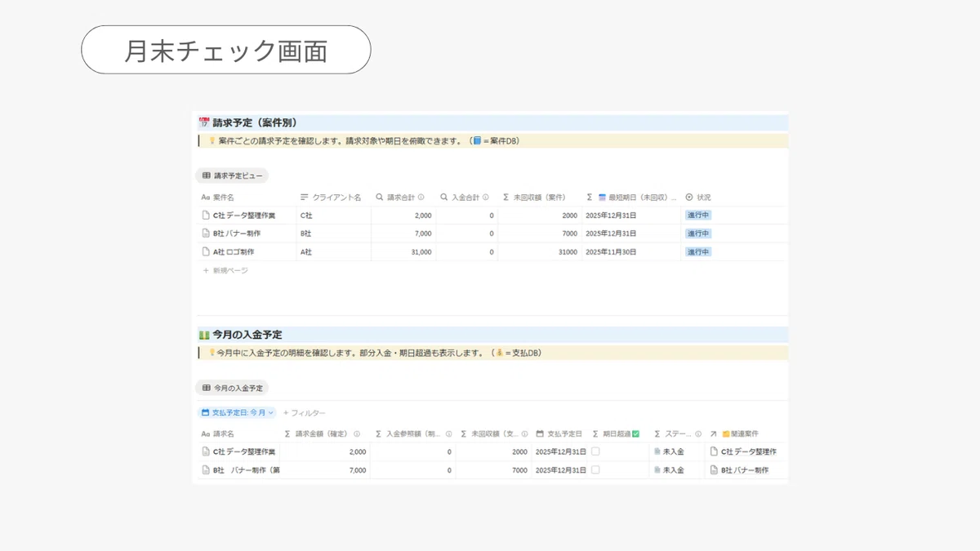Select the 請求予定ビュー view tab
The image size is (980, 551).
click(x=232, y=176)
